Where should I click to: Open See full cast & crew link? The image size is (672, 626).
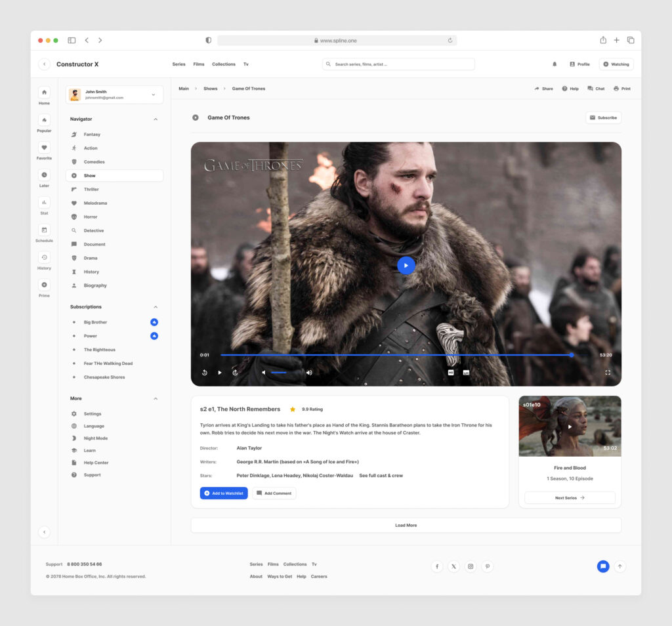point(381,476)
